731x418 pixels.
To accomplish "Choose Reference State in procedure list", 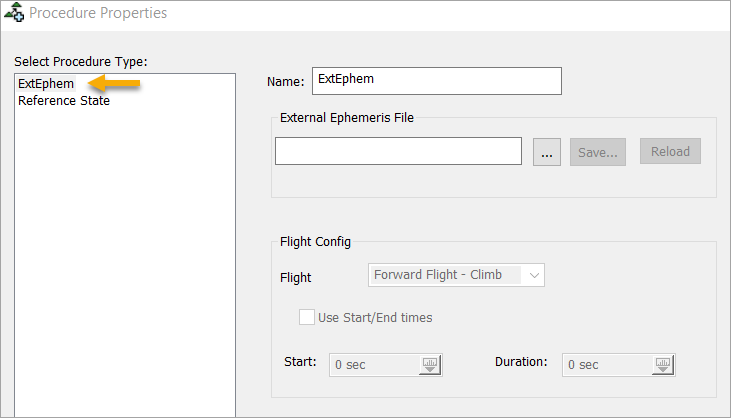I will 64,101.
